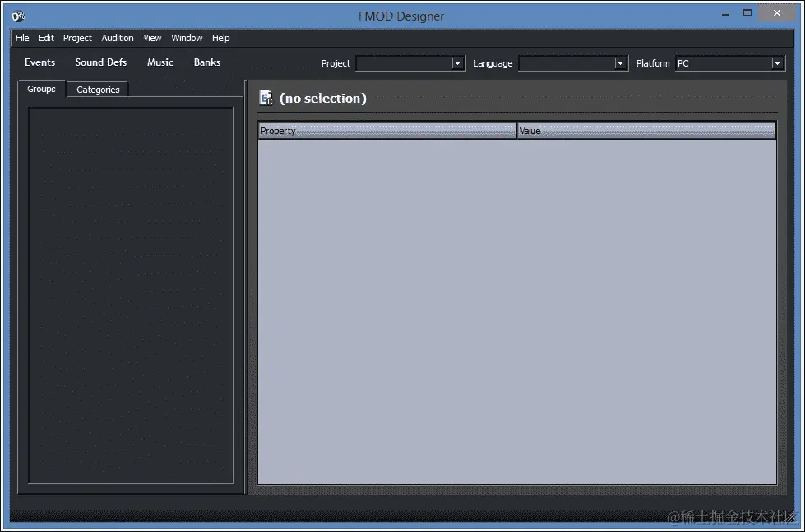
Task: Open the Language selection dropdown
Action: click(x=620, y=63)
